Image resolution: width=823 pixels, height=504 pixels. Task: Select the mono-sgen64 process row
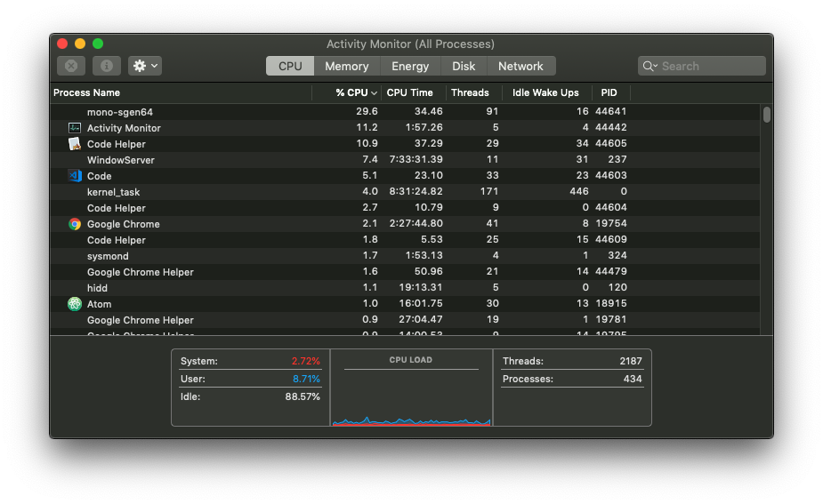tap(405, 112)
